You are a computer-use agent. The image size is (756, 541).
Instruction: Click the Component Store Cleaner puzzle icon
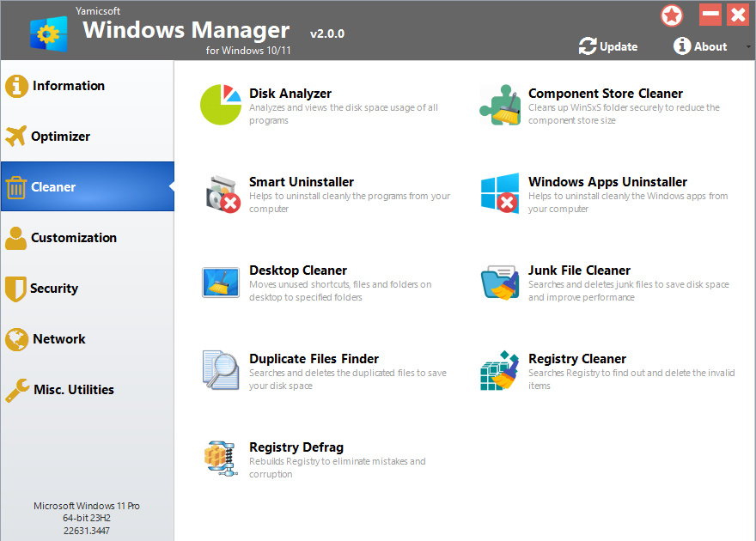pyautogui.click(x=500, y=105)
